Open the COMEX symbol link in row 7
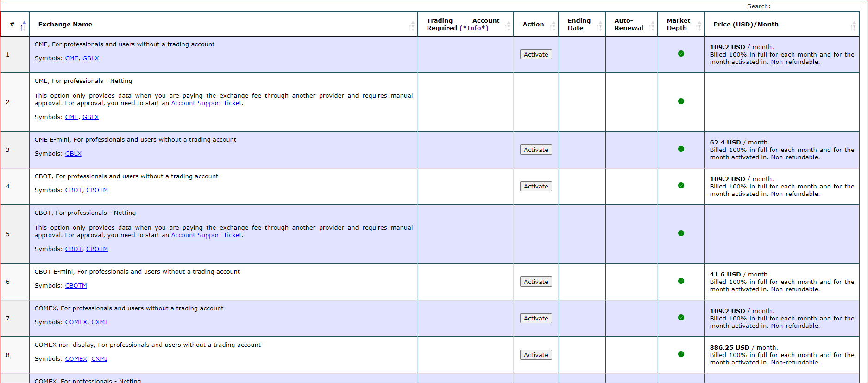The width and height of the screenshot is (868, 383). 76,322
